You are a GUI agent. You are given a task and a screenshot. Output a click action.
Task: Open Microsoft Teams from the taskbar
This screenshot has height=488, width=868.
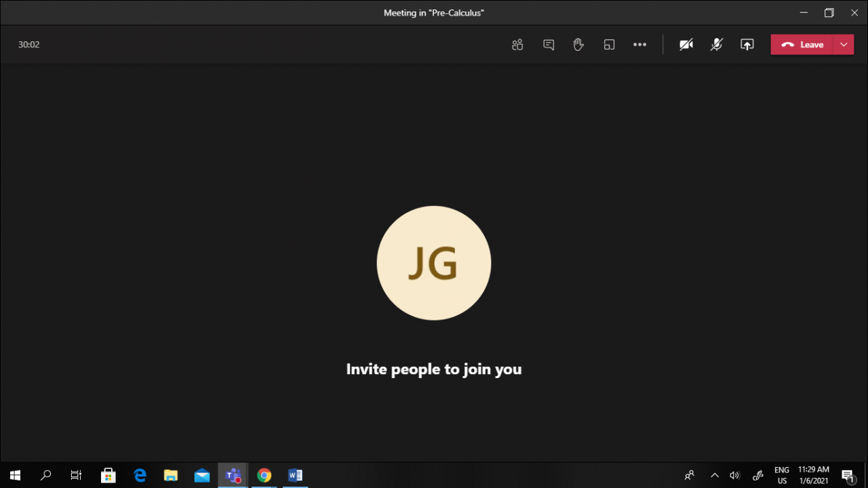233,475
